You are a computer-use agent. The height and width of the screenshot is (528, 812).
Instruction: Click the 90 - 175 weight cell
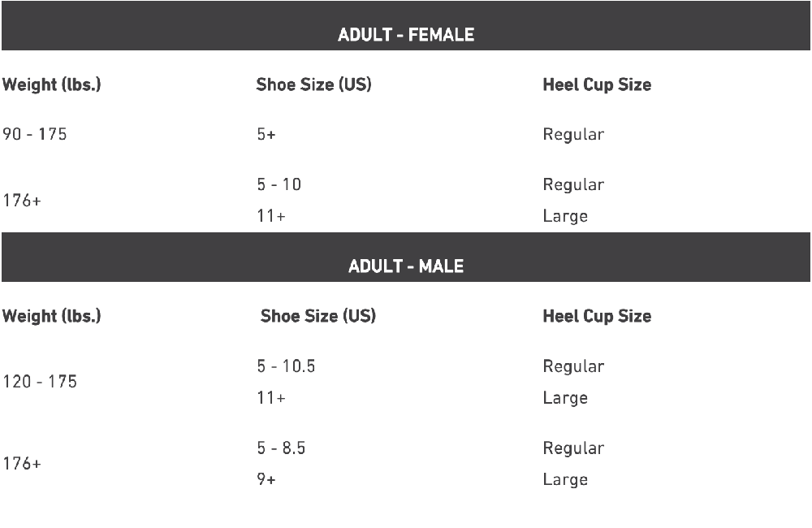[35, 134]
